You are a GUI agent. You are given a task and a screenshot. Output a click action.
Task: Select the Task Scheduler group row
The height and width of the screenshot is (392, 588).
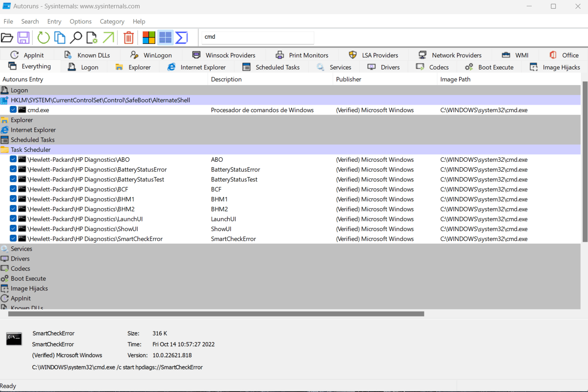pos(290,150)
